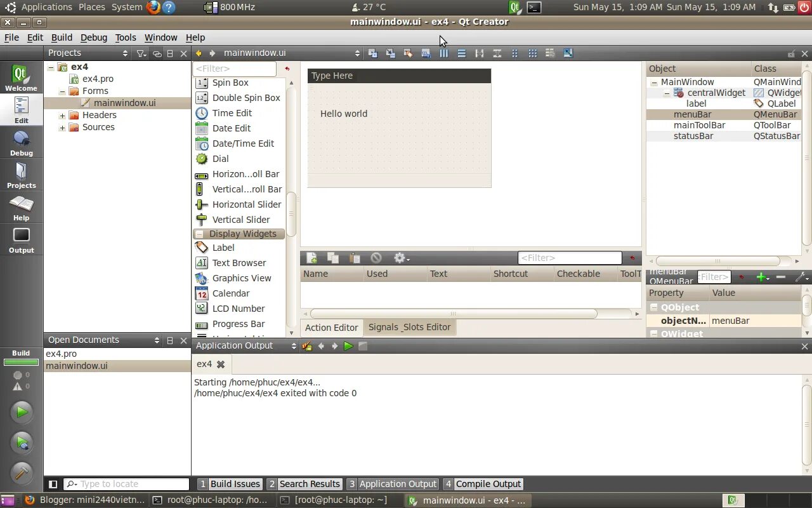Screen dimensions: 812x508
Task: Open the Help mode
Action: 21,208
